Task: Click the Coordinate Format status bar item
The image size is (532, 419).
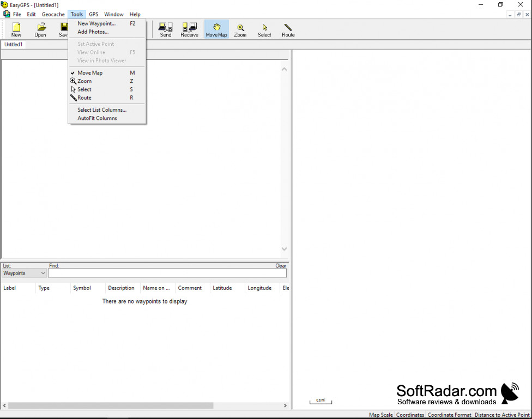Action: pos(449,415)
